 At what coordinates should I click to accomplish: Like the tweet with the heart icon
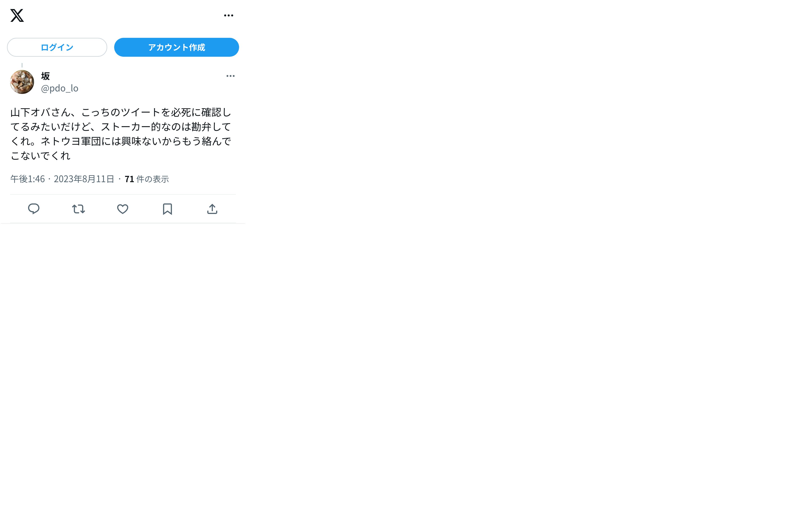[x=123, y=209]
